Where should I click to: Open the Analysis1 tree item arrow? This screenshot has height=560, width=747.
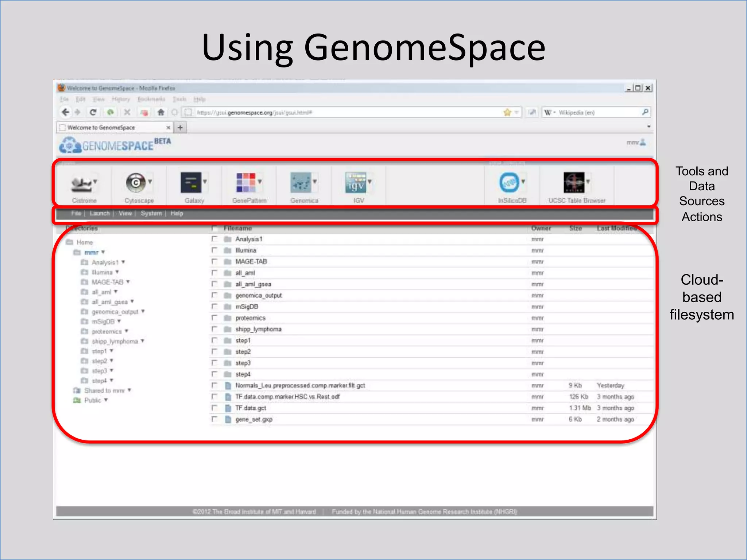[x=123, y=262]
